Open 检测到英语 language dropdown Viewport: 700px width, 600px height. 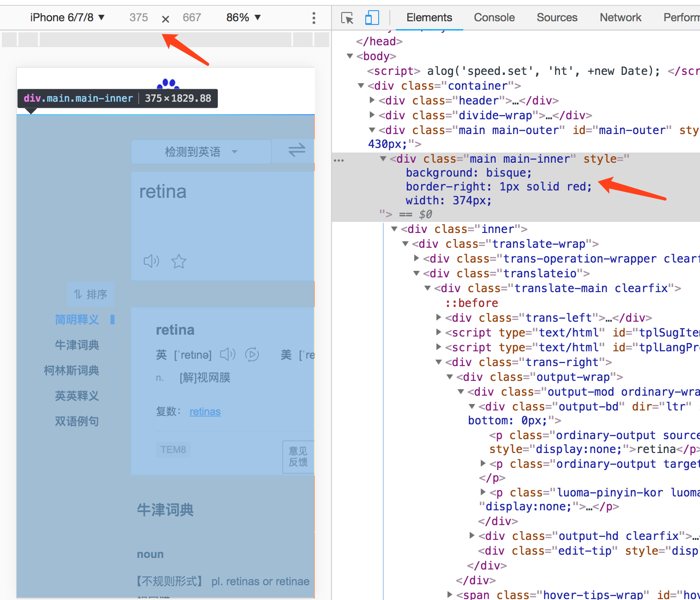pos(201,152)
